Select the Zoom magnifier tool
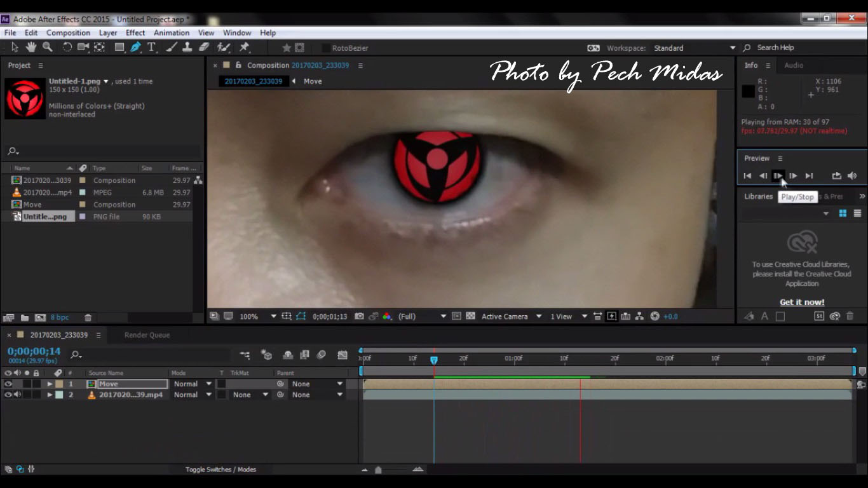This screenshot has height=488, width=868. [x=47, y=47]
